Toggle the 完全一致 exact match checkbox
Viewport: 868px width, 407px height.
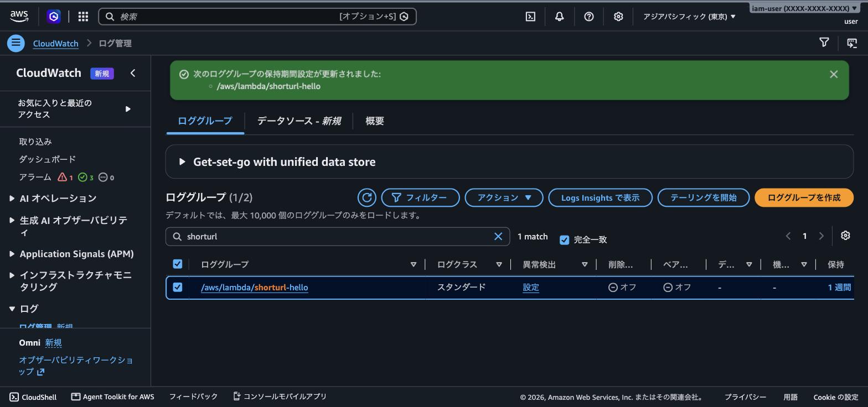coord(564,240)
